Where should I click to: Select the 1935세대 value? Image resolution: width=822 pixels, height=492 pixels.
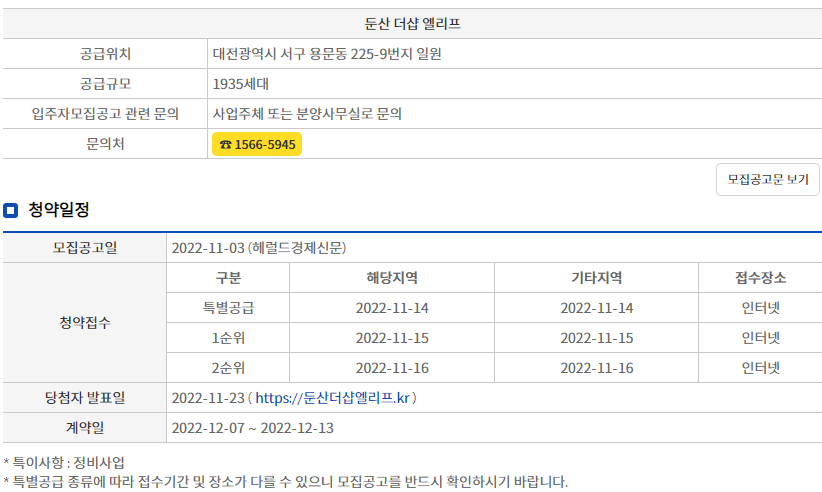click(x=241, y=84)
